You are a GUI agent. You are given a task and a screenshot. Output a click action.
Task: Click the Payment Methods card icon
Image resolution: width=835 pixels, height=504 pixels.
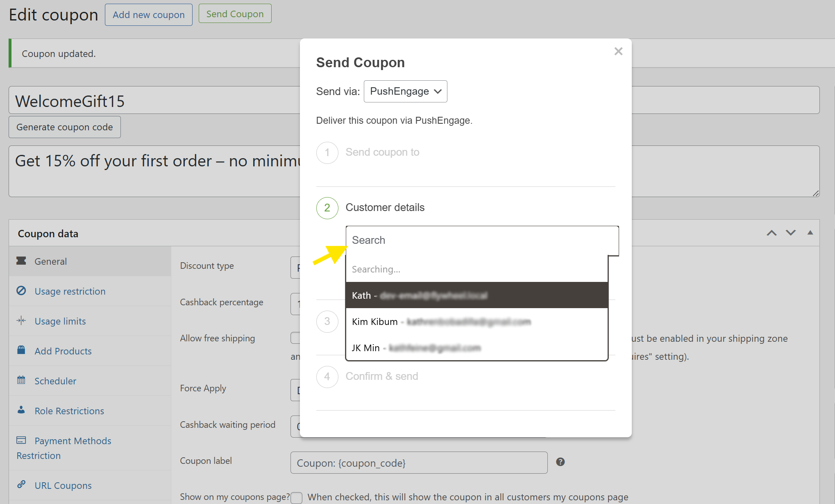[21, 440]
